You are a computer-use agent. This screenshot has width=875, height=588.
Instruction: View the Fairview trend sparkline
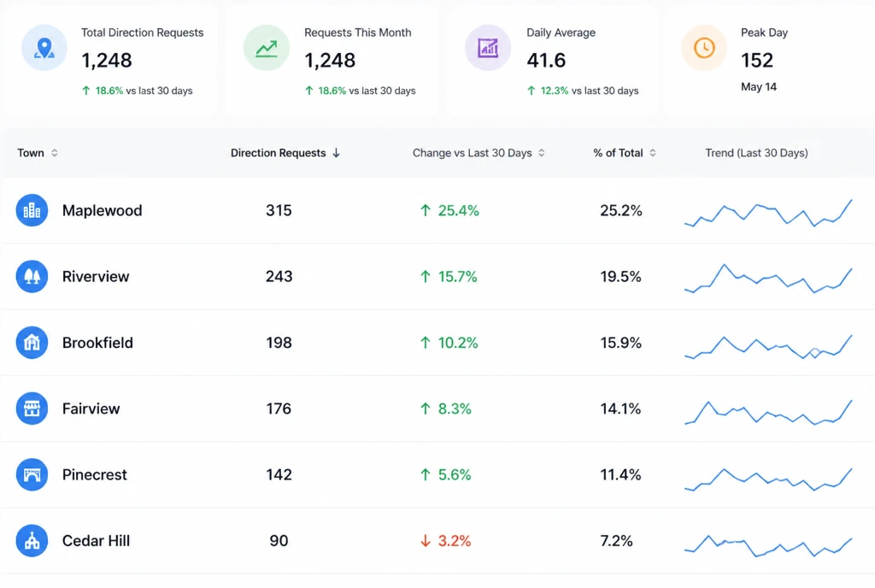tap(768, 412)
